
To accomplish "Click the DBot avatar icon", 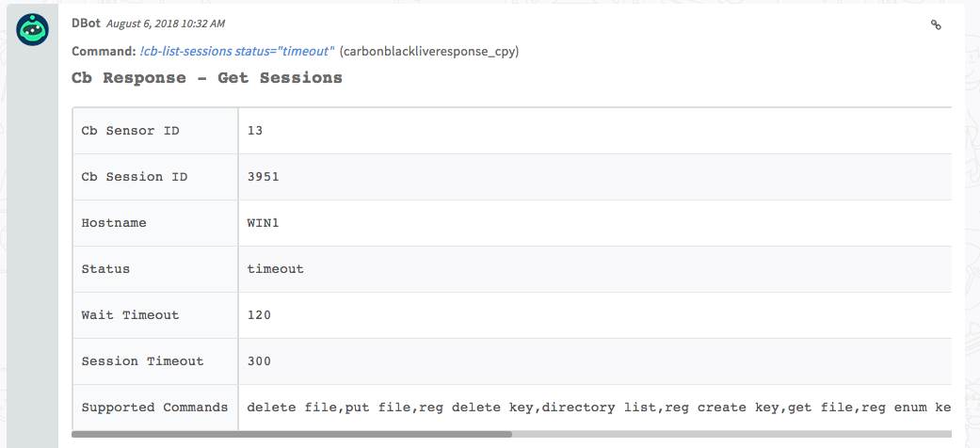I will (x=33, y=30).
